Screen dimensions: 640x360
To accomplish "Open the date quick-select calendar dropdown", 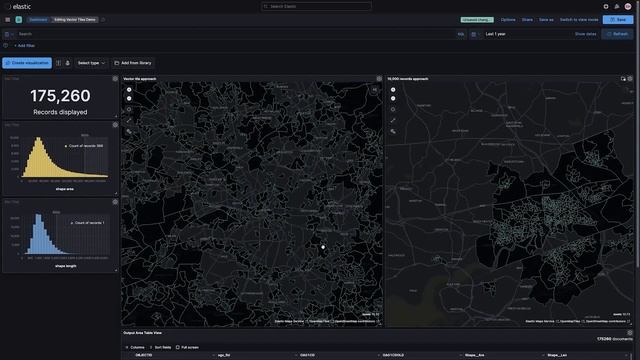I will click(476, 34).
